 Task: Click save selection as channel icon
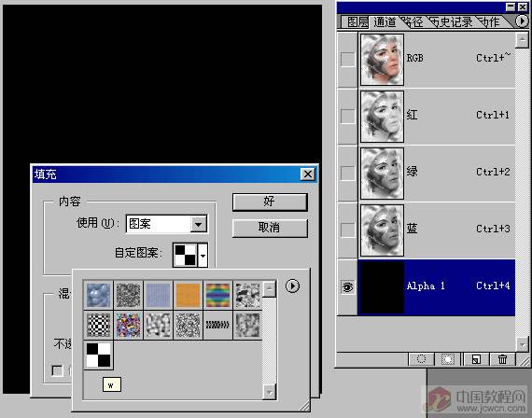[x=447, y=359]
